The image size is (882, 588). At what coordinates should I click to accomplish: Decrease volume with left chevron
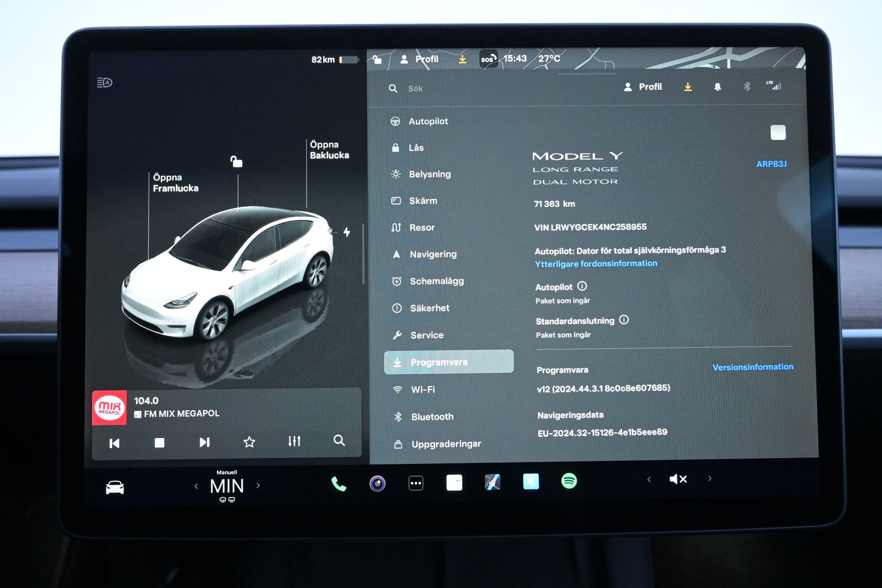pyautogui.click(x=649, y=479)
